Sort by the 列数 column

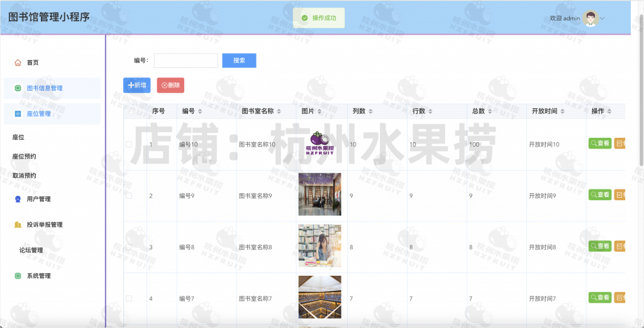point(370,111)
